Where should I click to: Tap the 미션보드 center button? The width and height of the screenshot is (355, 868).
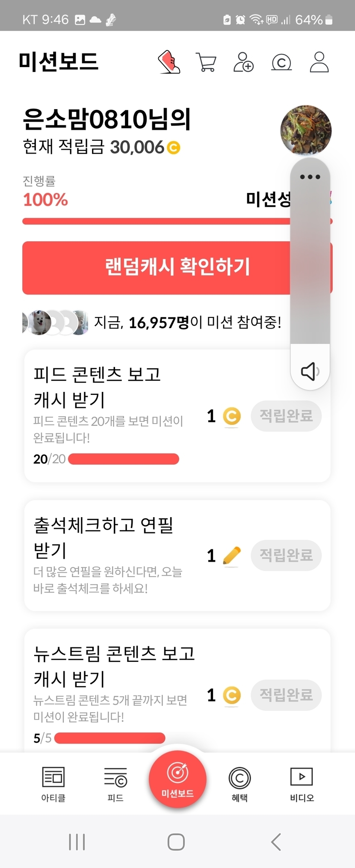pyautogui.click(x=177, y=779)
